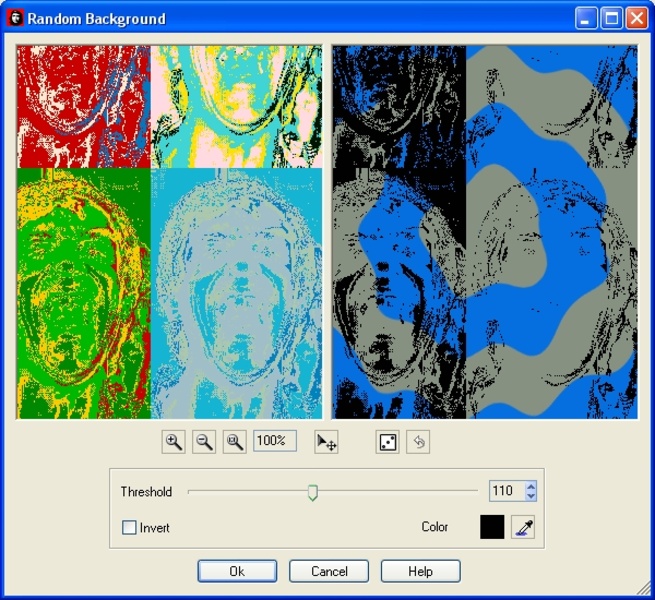655x600 pixels.
Task: Click the zoom out magnifier icon
Action: [204, 442]
